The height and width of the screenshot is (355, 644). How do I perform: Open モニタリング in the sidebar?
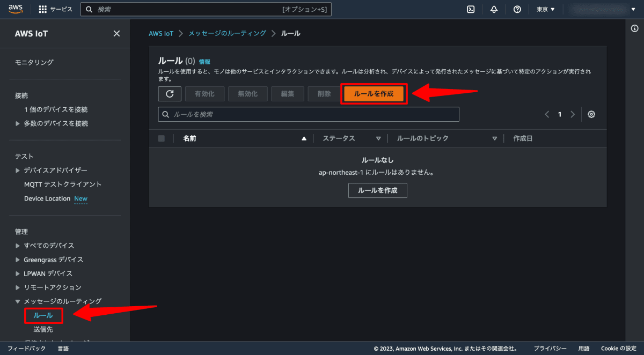coord(34,62)
